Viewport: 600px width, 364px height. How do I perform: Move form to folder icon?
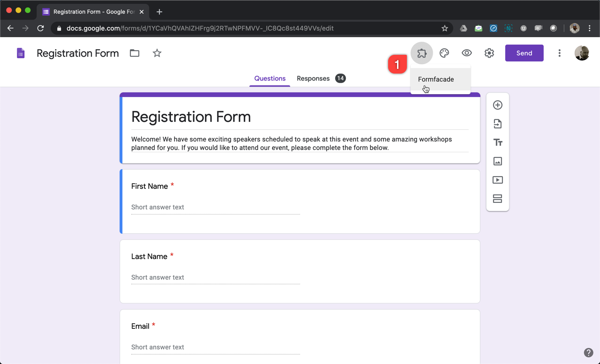pos(135,53)
